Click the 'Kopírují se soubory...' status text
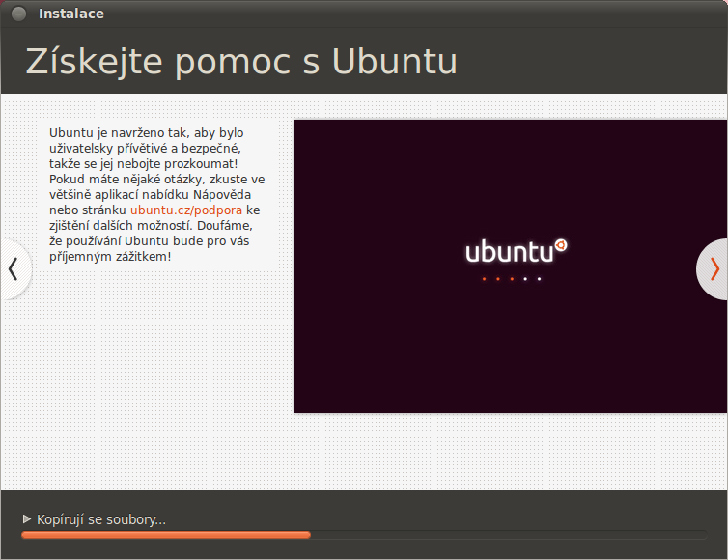 pos(101,519)
